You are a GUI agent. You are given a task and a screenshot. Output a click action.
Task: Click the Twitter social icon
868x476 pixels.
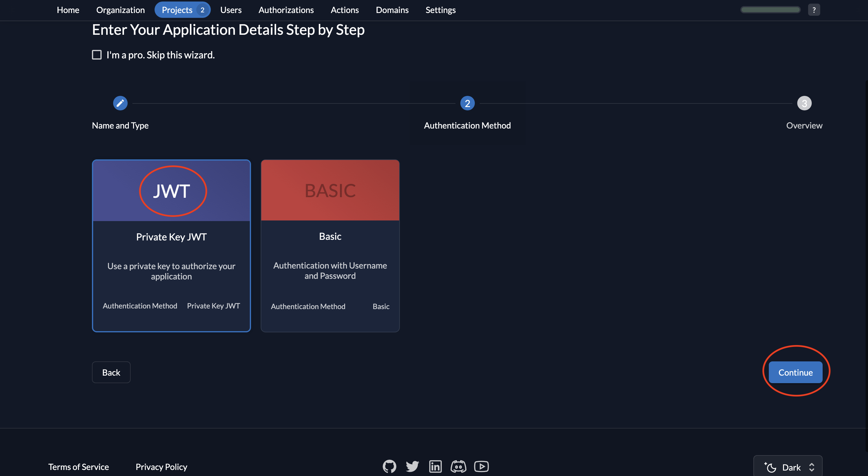coord(412,466)
